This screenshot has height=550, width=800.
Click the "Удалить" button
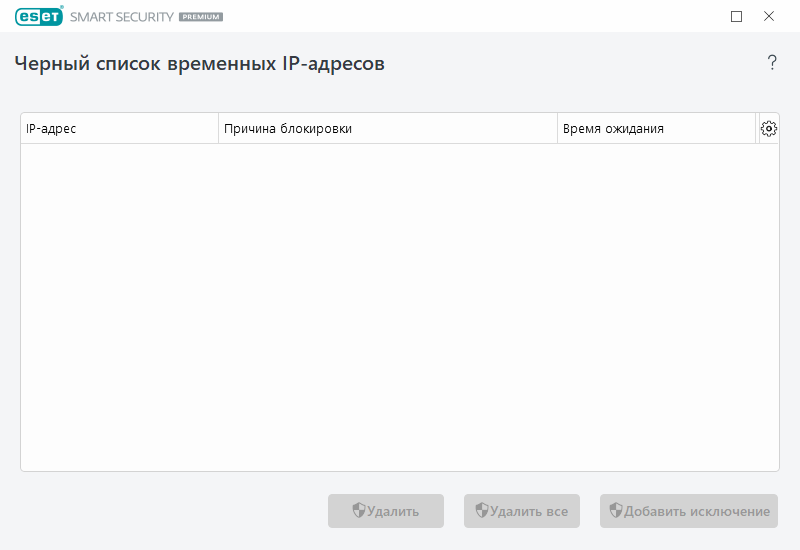click(386, 511)
